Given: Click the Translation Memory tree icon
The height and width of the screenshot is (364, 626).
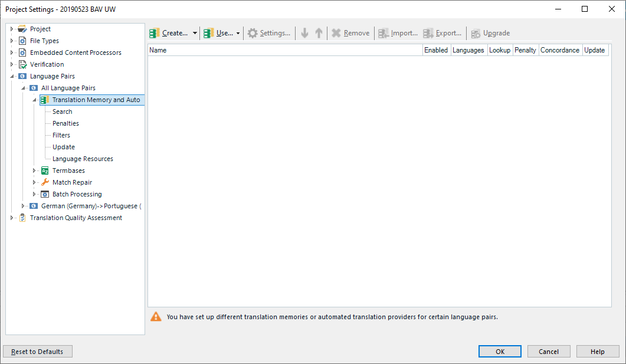Looking at the screenshot, I should tap(45, 100).
